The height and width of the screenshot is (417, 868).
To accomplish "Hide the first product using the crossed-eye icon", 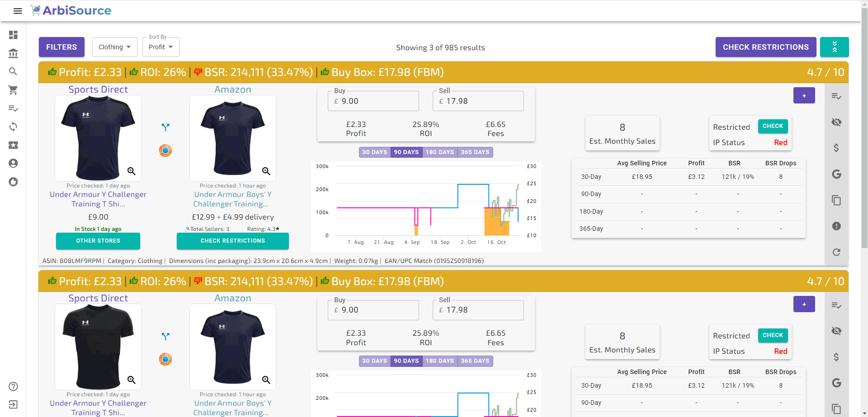I will (x=836, y=122).
